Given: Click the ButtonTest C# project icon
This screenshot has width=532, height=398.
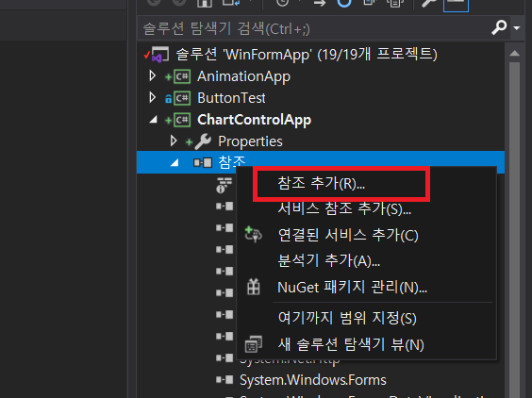Looking at the screenshot, I should click(x=182, y=98).
